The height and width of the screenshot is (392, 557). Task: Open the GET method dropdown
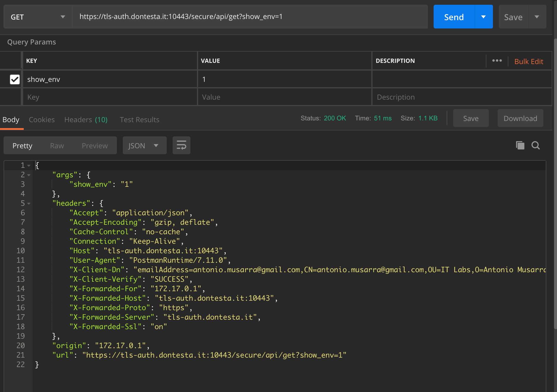[x=38, y=17]
